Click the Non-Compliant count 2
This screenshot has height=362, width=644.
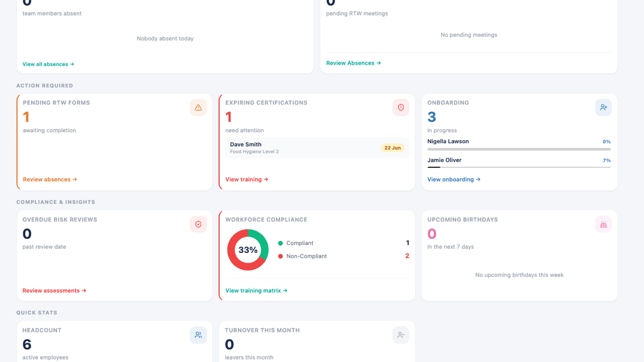pos(407,256)
